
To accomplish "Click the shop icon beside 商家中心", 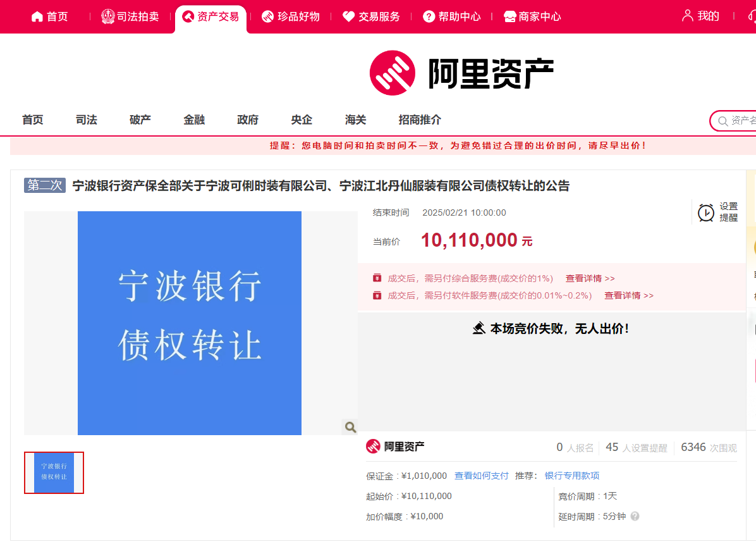I will (509, 17).
